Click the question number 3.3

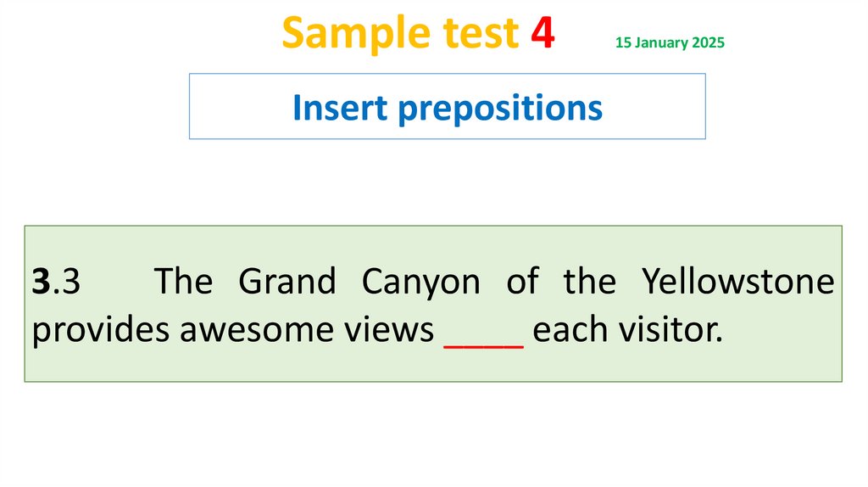click(x=56, y=281)
